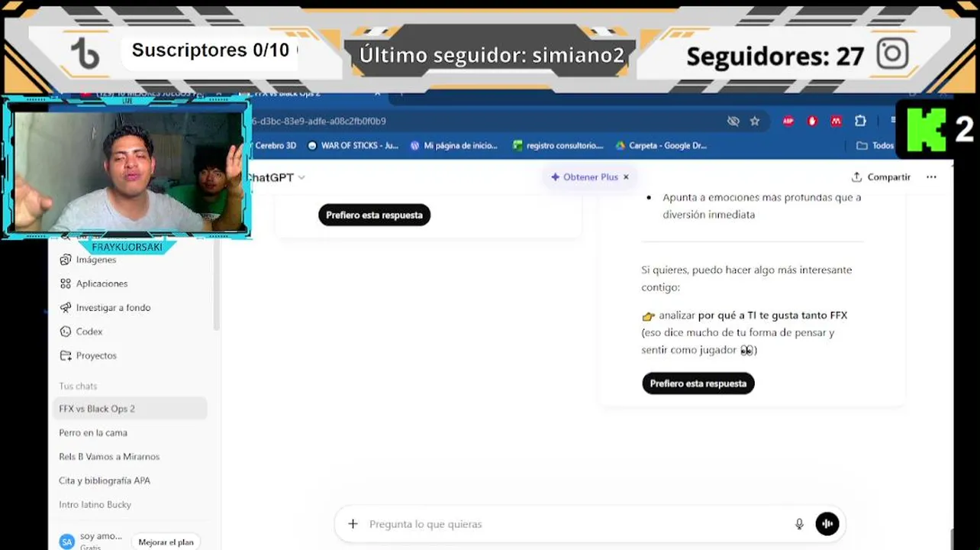The image size is (980, 550).
Task: Open the Cerebro 3D bookmark
Action: [x=274, y=145]
